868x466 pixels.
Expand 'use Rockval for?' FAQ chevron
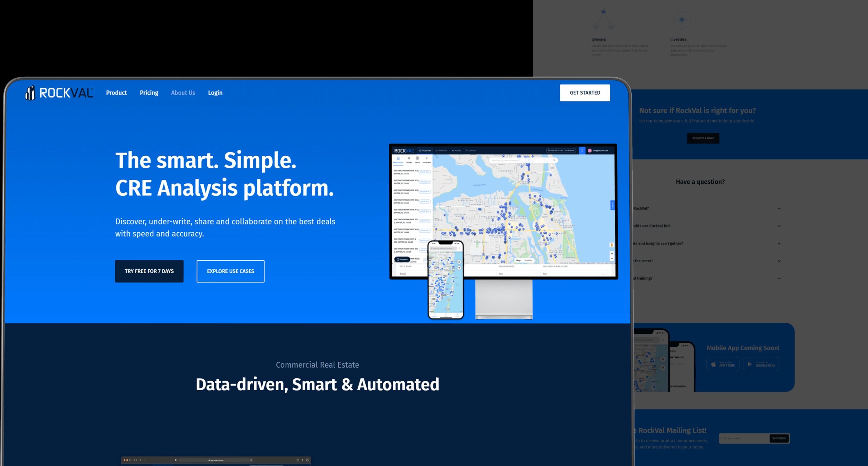tap(779, 226)
